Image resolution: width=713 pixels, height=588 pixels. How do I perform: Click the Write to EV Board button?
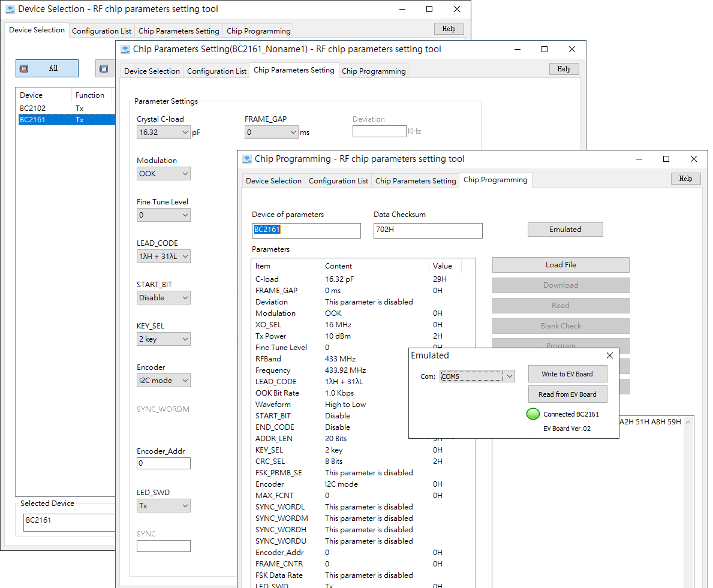click(567, 374)
